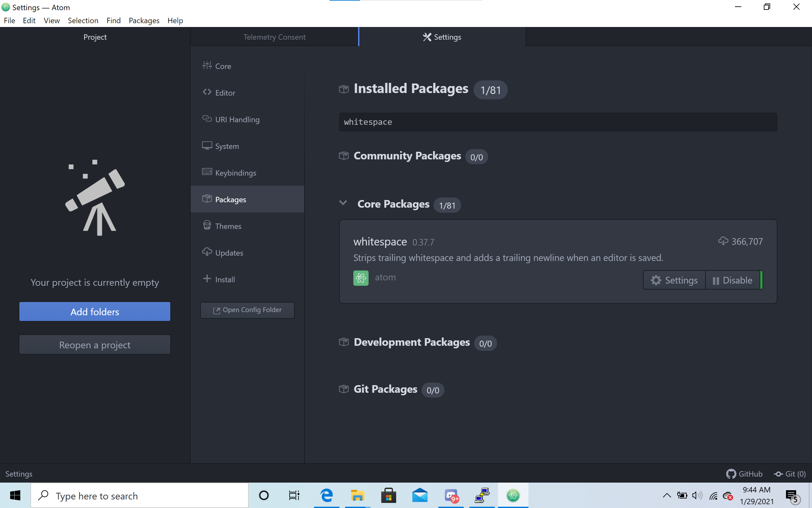Viewport: 812px width, 508px height.
Task: Open Git (0) panel in status bar
Action: point(789,474)
